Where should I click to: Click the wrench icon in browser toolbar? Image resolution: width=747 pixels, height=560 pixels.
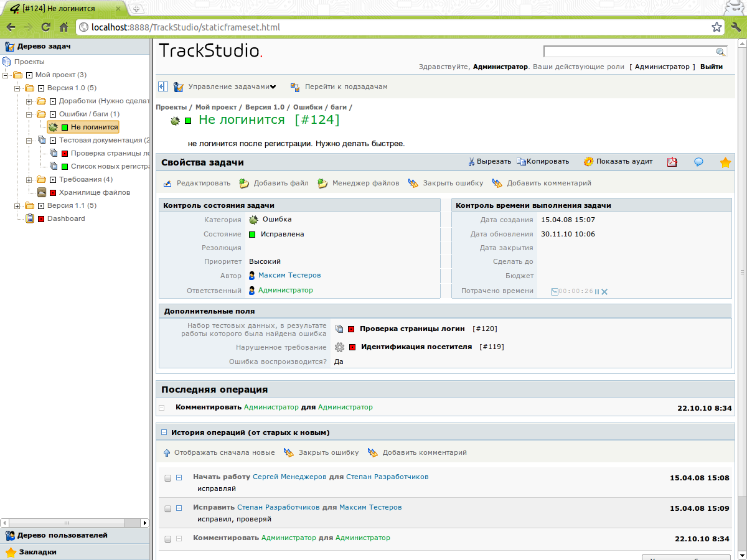(736, 27)
